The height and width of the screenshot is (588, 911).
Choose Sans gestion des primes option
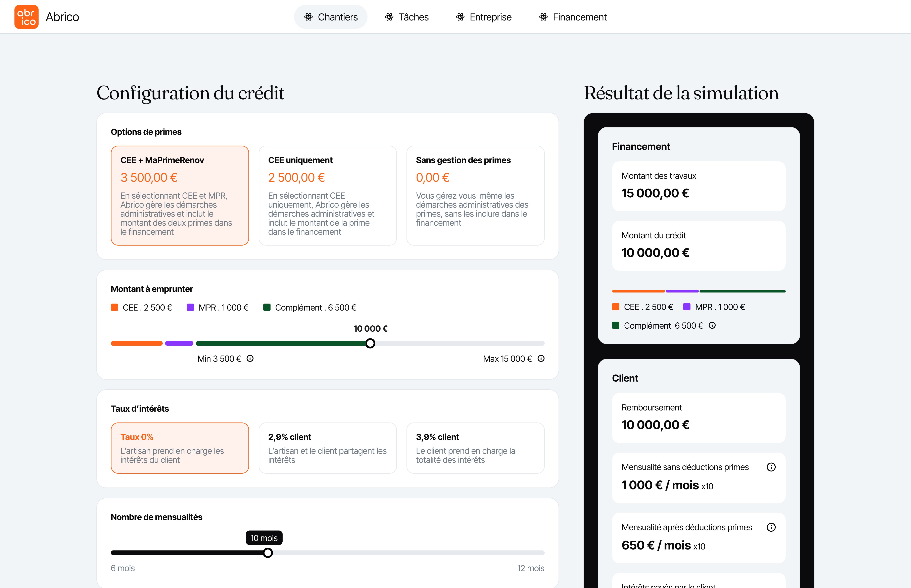click(475, 195)
